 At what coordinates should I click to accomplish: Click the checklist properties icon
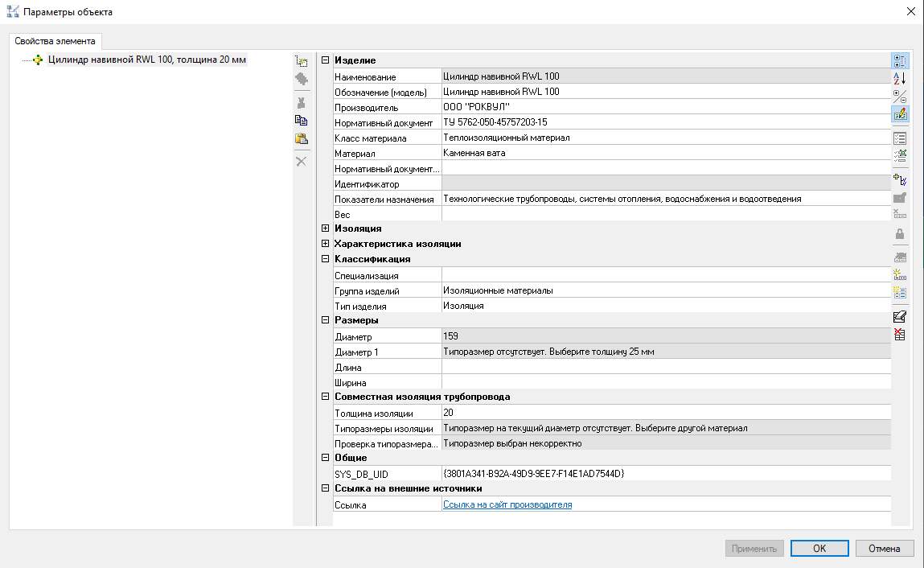(x=900, y=138)
